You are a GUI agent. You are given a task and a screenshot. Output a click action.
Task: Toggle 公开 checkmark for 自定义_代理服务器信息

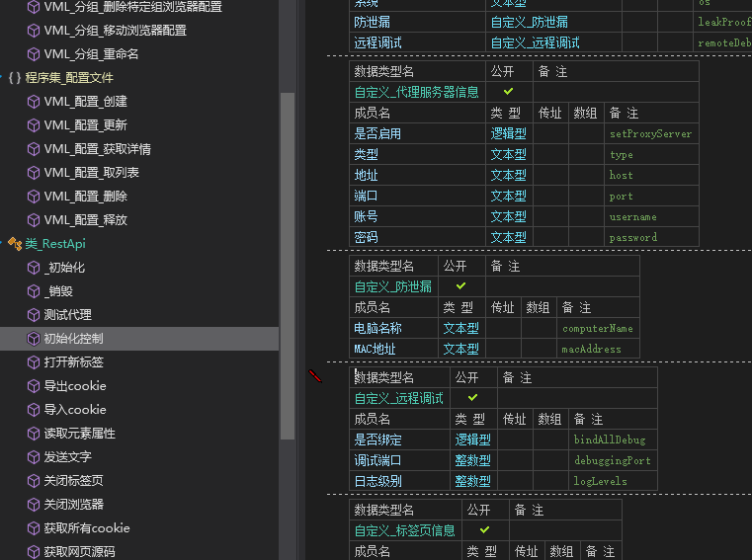point(508,91)
